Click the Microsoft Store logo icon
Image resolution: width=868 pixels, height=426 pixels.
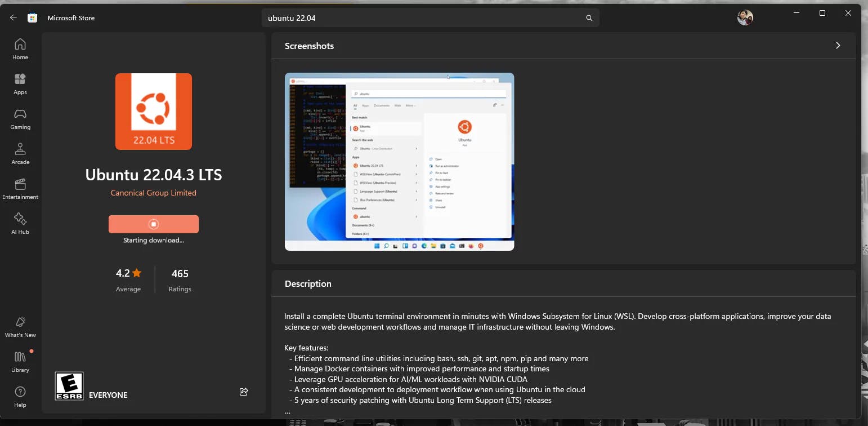coord(33,18)
